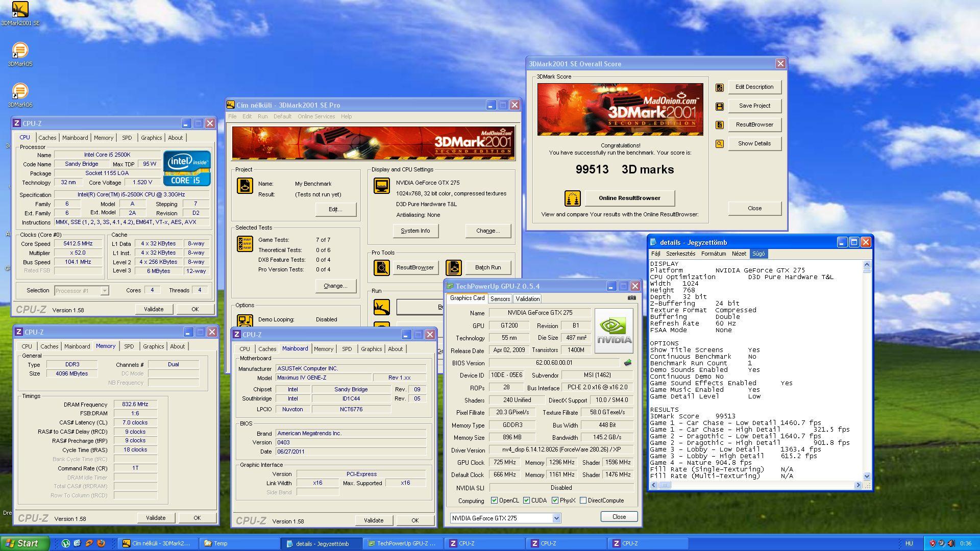Click the Core Speed value 5412.5 MHz
The width and height of the screenshot is (980, 551).
78,244
